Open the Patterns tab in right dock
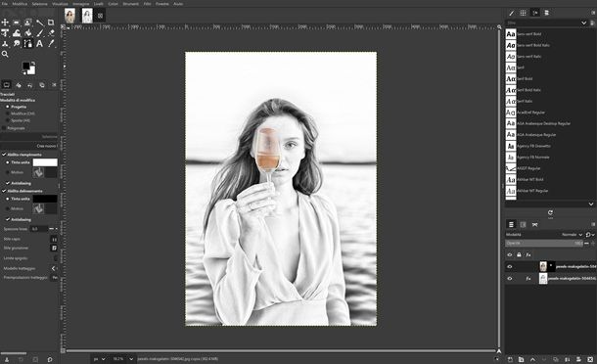The width and height of the screenshot is (597, 364). (524, 13)
